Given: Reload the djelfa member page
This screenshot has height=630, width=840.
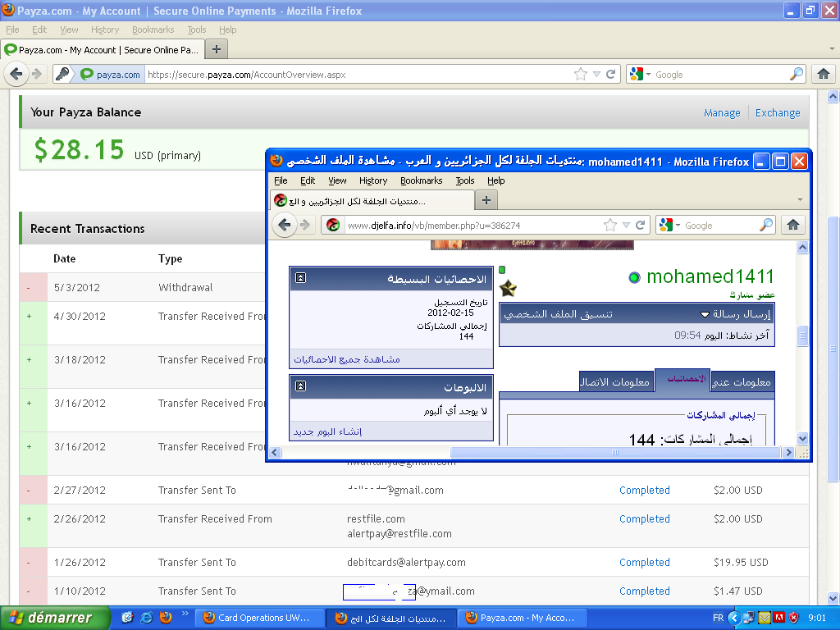Looking at the screenshot, I should 640,225.
